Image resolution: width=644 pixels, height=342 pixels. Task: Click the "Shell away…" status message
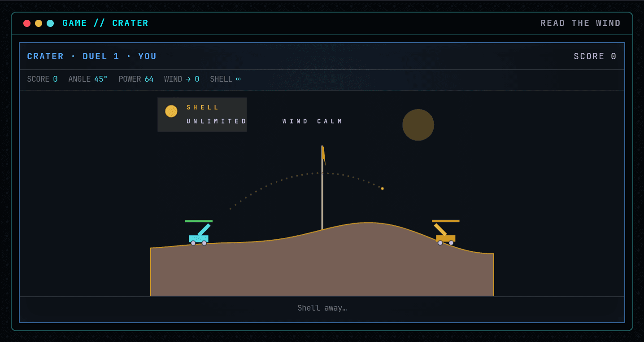click(322, 308)
